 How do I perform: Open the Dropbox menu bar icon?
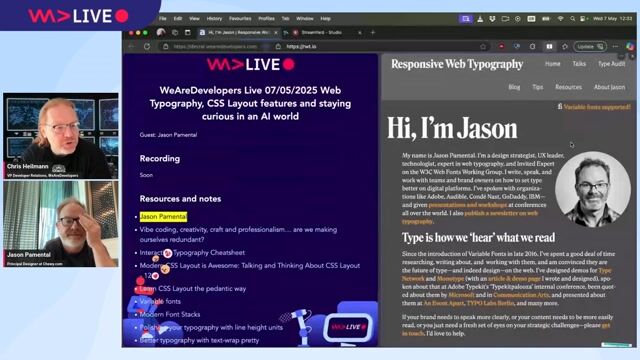click(493, 19)
